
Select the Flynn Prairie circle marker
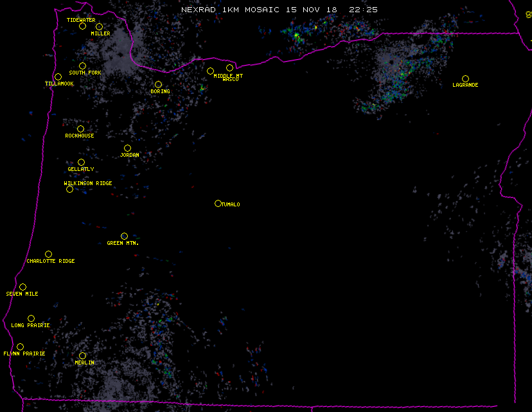20,346
